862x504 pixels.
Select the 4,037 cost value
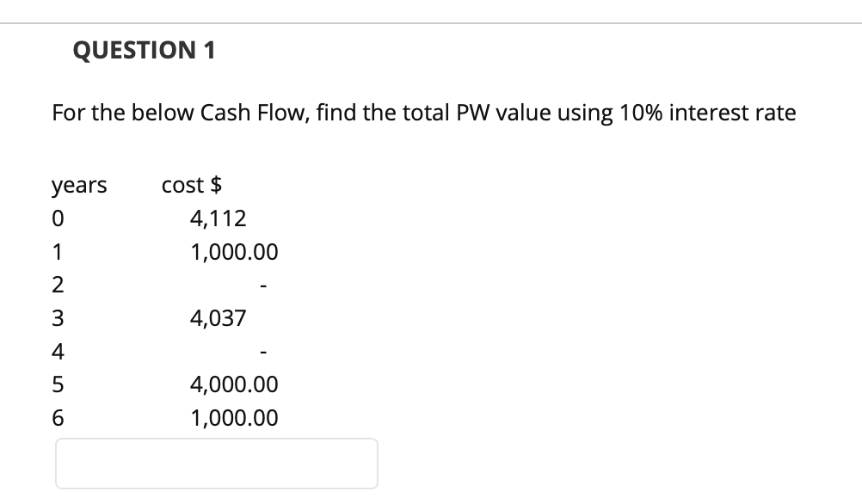(x=218, y=317)
